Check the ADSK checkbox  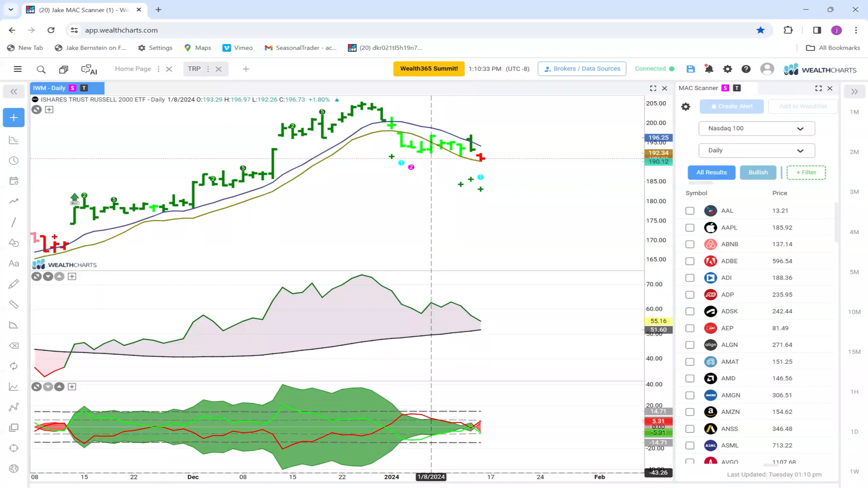[689, 311]
